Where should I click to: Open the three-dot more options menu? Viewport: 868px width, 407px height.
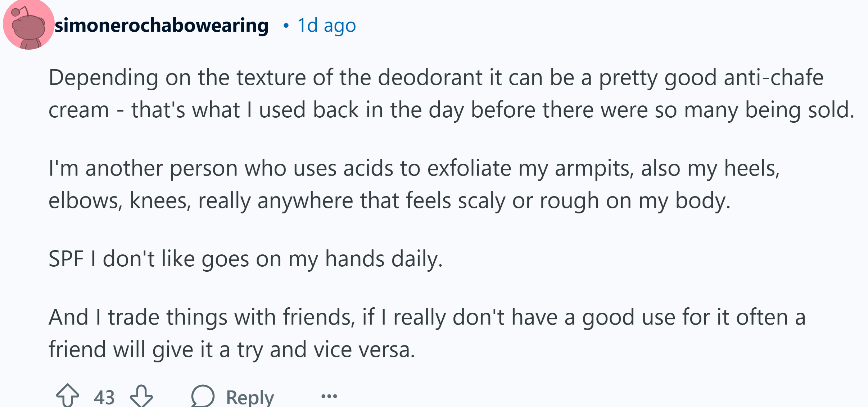329,397
